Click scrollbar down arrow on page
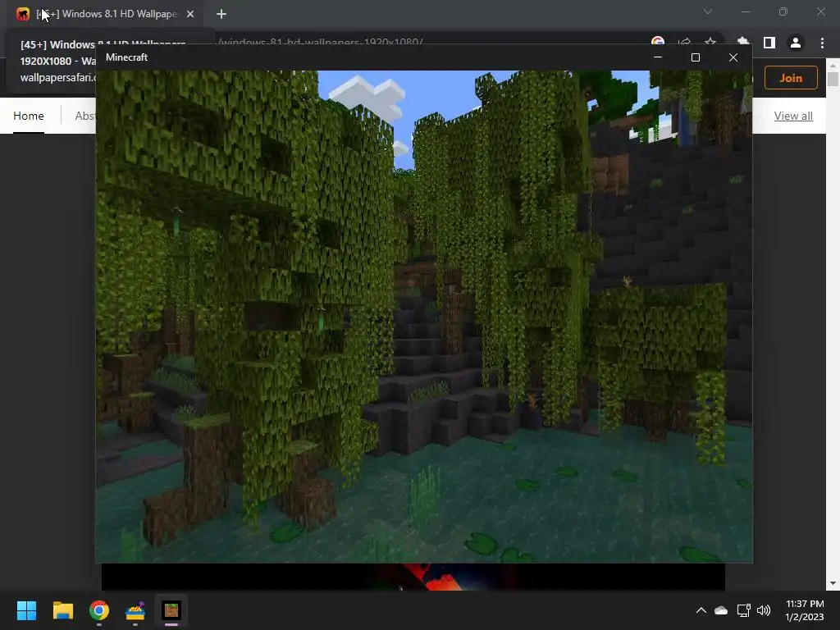The image size is (840, 630). pos(833,583)
